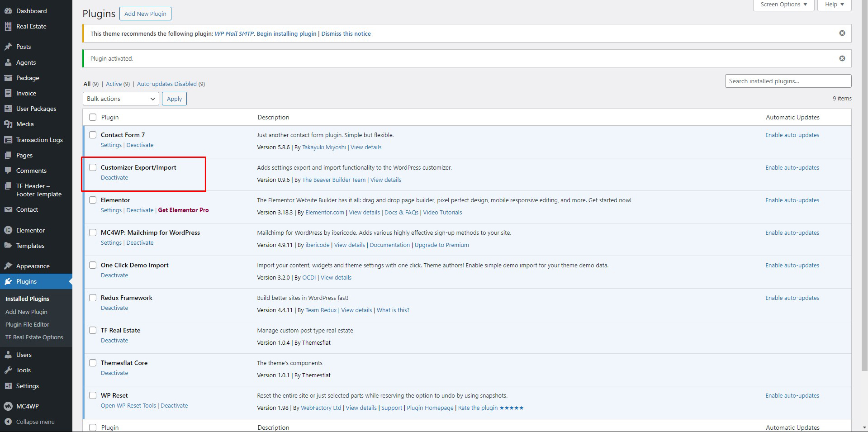Screen dimensions: 868x432
Task: Open WP Reset Tools link
Action: (128, 405)
